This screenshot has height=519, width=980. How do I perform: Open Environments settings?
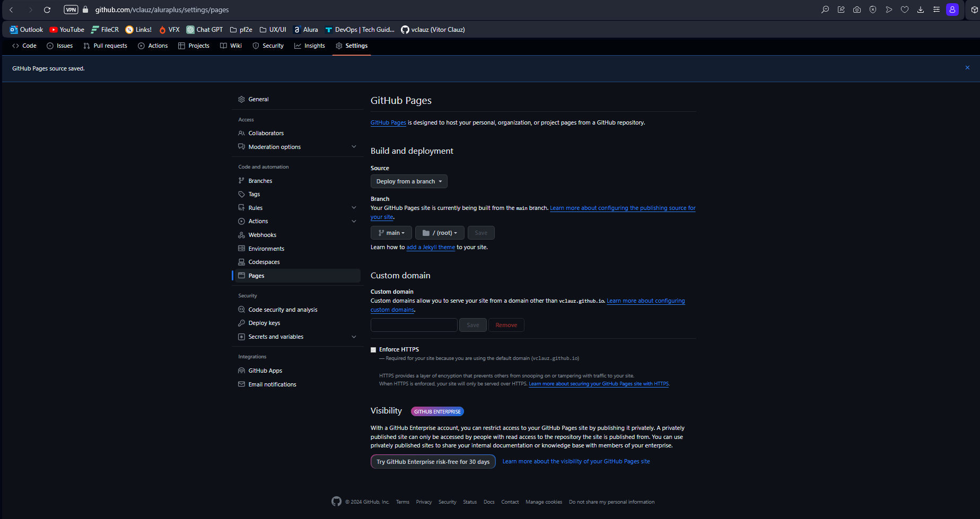pos(297,249)
